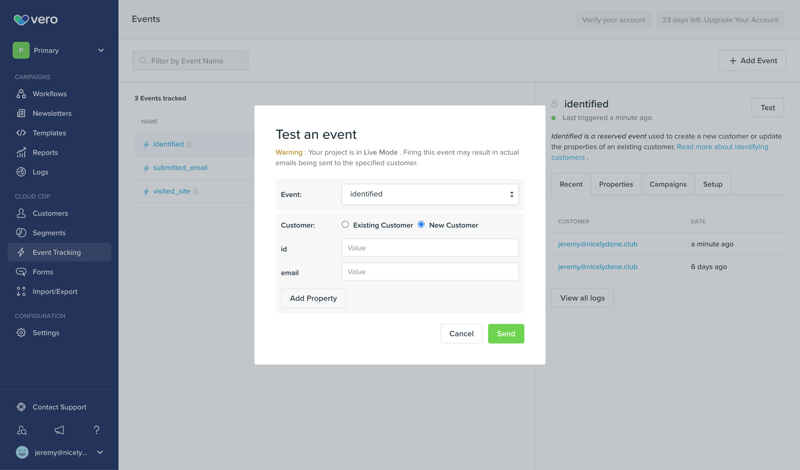Click the Templates code icon
Viewport: 800px width, 470px height.
point(21,133)
